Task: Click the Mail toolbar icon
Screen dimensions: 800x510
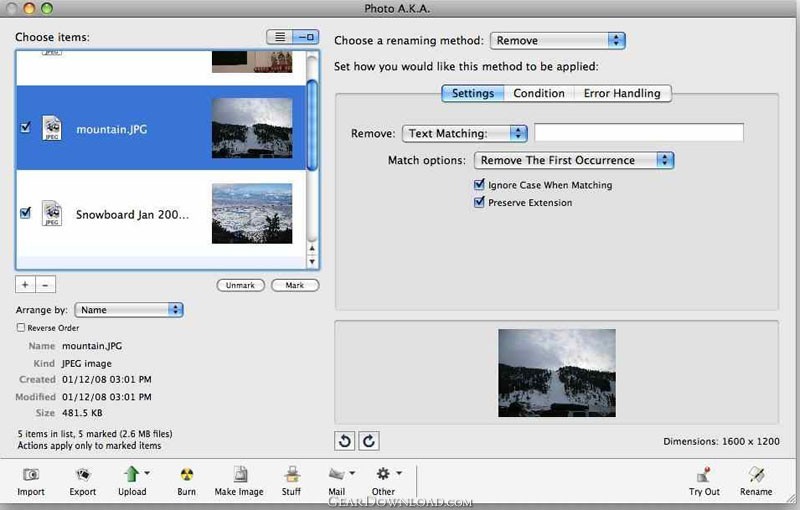Action: coord(336,474)
